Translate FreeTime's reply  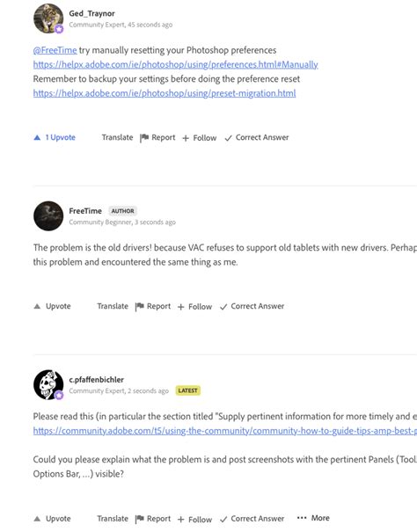[x=113, y=306]
